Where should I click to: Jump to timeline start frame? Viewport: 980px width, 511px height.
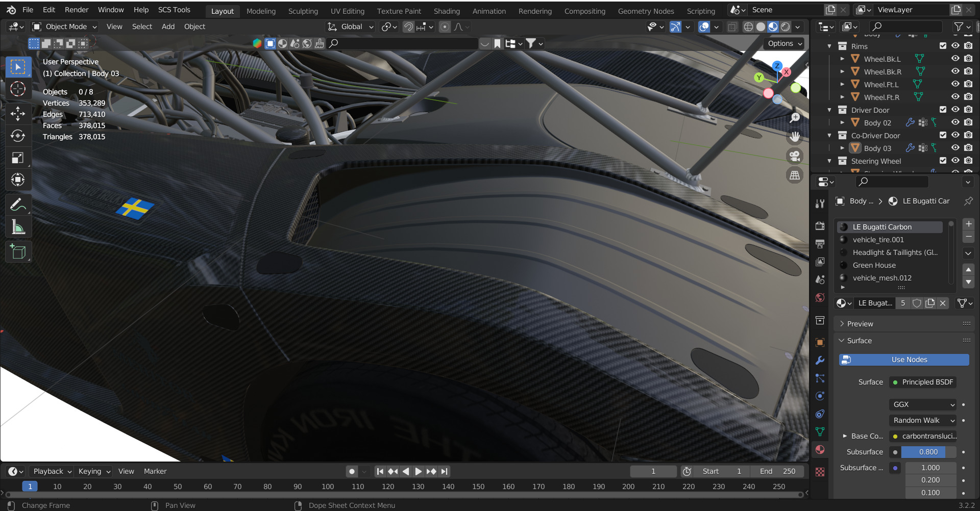pyautogui.click(x=380, y=472)
